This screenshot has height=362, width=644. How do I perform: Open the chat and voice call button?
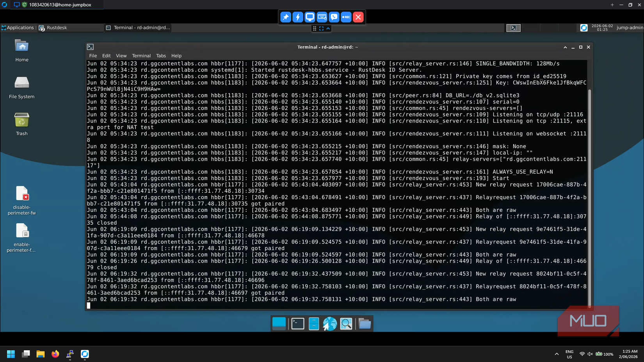334,17
